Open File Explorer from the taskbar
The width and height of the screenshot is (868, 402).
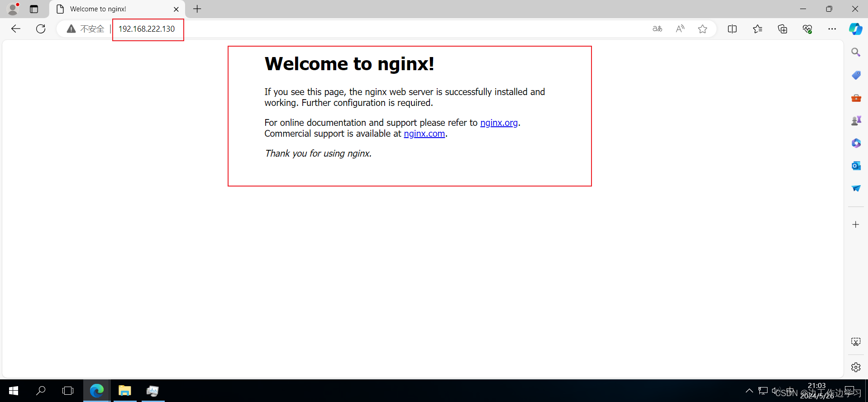pyautogui.click(x=125, y=391)
